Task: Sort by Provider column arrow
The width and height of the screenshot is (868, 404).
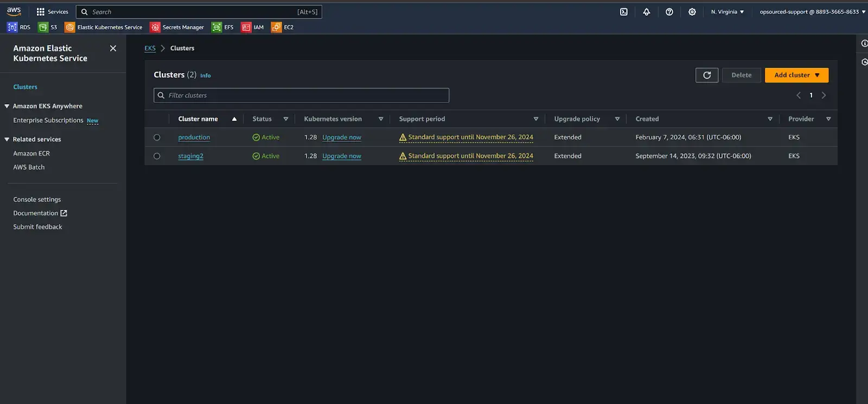Action: click(828, 119)
